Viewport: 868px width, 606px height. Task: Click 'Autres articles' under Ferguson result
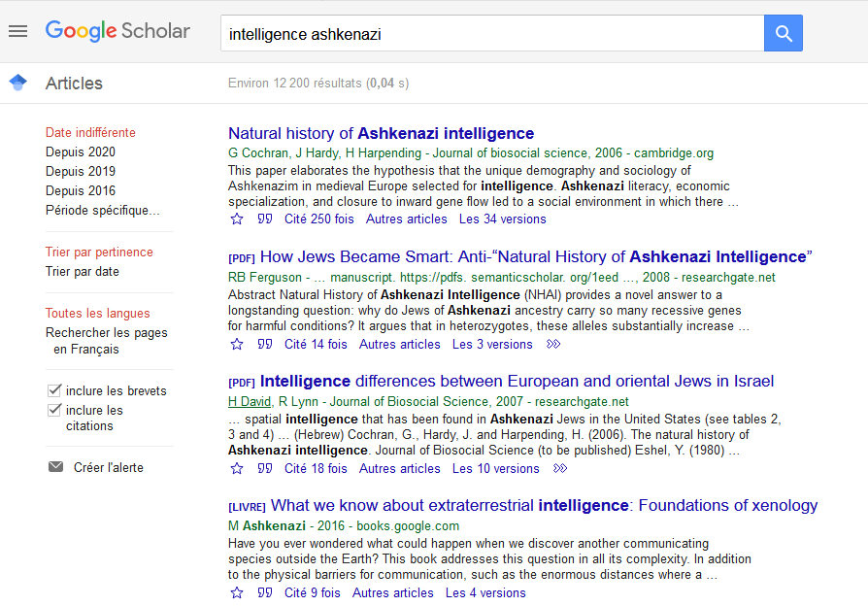click(400, 344)
